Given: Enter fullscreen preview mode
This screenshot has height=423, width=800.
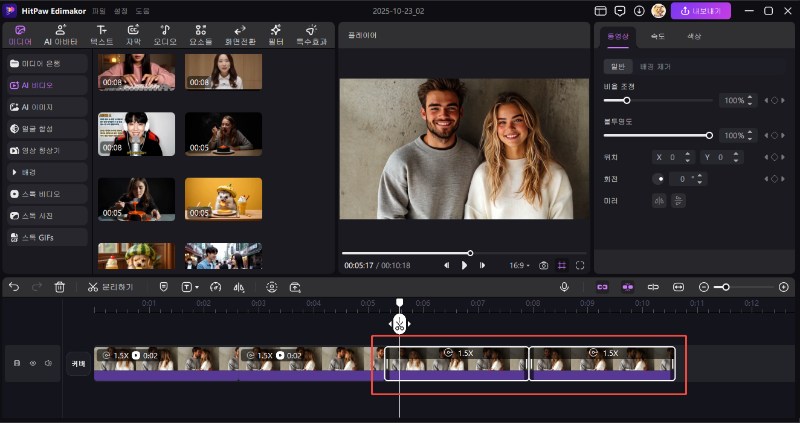Looking at the screenshot, I should pos(579,265).
